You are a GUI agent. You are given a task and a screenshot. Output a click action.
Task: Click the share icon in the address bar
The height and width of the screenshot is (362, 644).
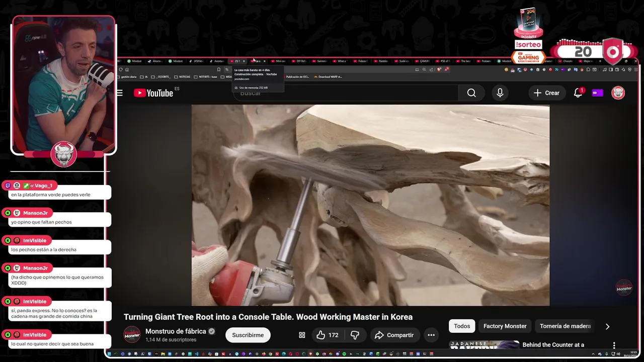pos(431,69)
